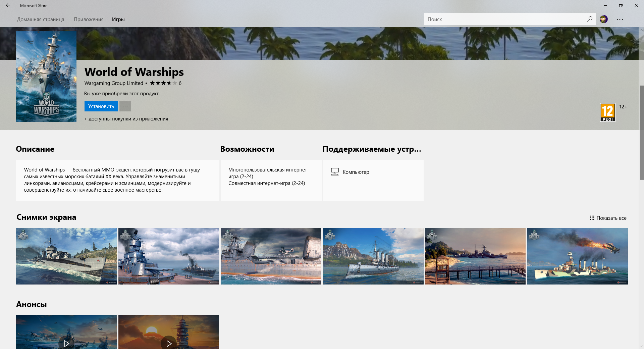Image resolution: width=644 pixels, height=349 pixels.
Task: Click the Снимки экрана heading
Action: tap(46, 217)
